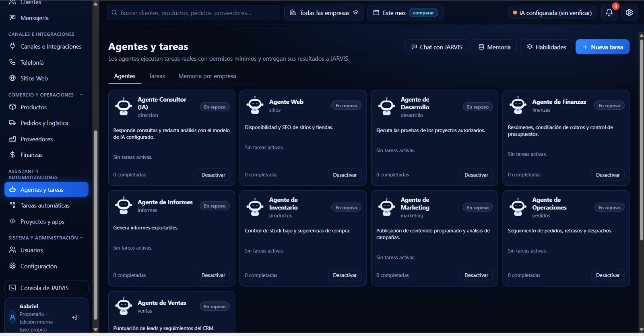This screenshot has width=644, height=336.
Task: Collapse Assistant y automatizaciones group
Action: point(82,174)
